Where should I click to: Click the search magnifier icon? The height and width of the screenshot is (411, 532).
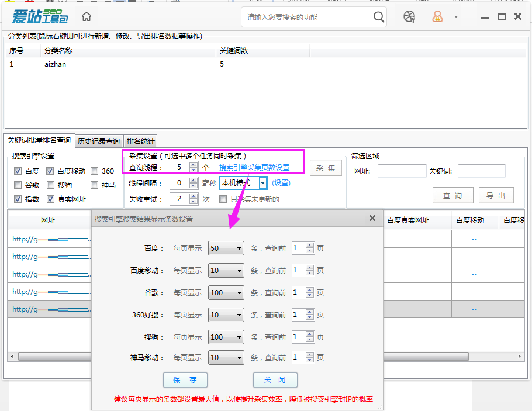[378, 17]
